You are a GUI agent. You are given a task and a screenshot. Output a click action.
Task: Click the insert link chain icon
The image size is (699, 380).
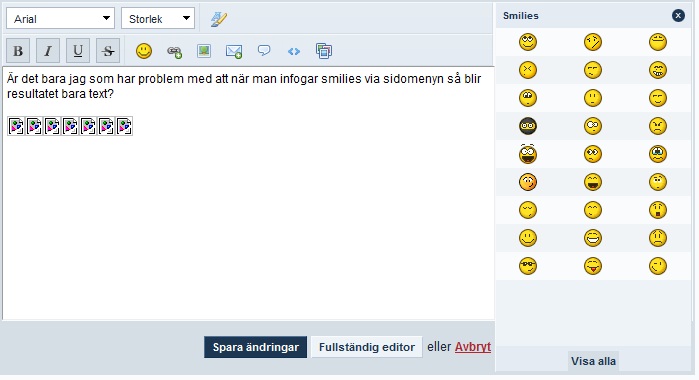coord(174,51)
